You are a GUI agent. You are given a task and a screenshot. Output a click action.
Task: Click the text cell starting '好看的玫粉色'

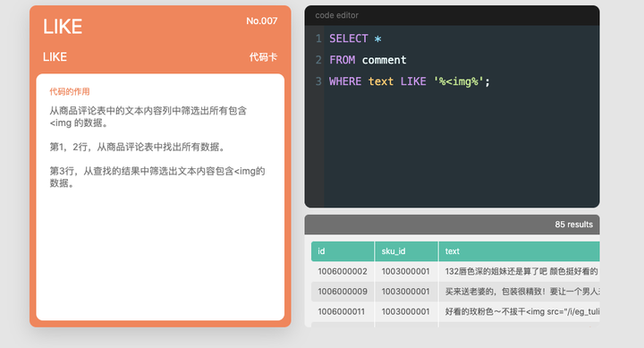[519, 311]
